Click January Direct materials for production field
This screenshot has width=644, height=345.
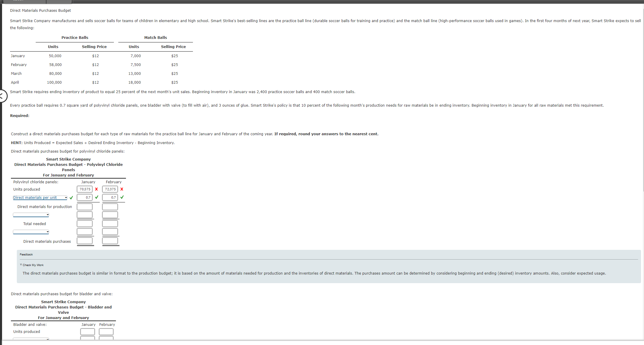pyautogui.click(x=85, y=207)
